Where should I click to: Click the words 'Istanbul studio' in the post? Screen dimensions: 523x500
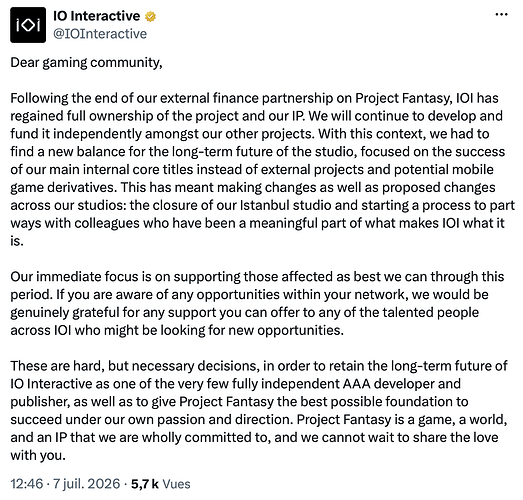pyautogui.click(x=286, y=205)
